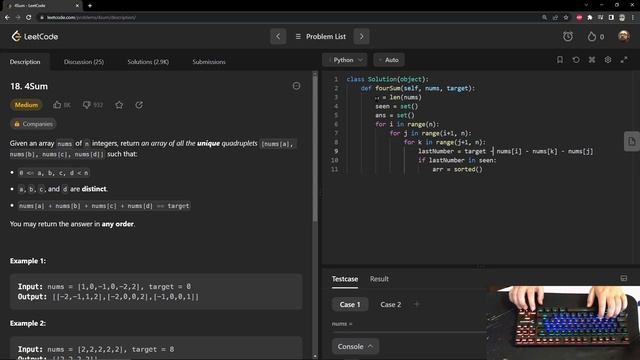Click the LeetCode logo

(x=35, y=37)
